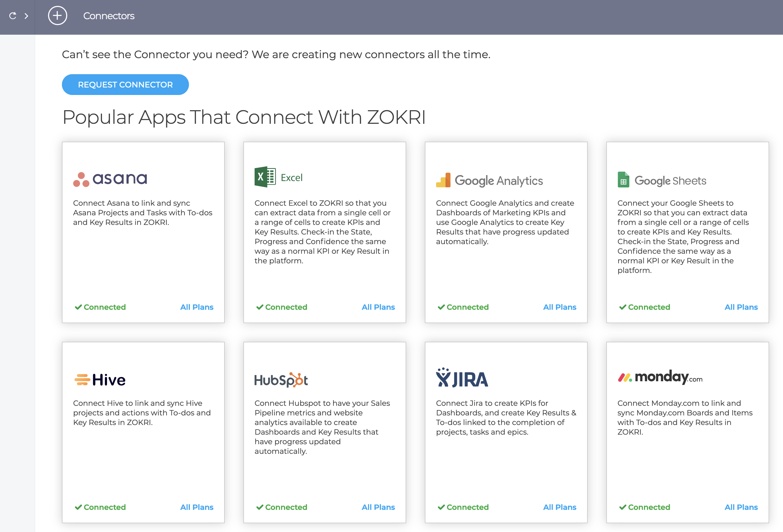Select the Jira card description text
The height and width of the screenshot is (532, 783).
(507, 418)
